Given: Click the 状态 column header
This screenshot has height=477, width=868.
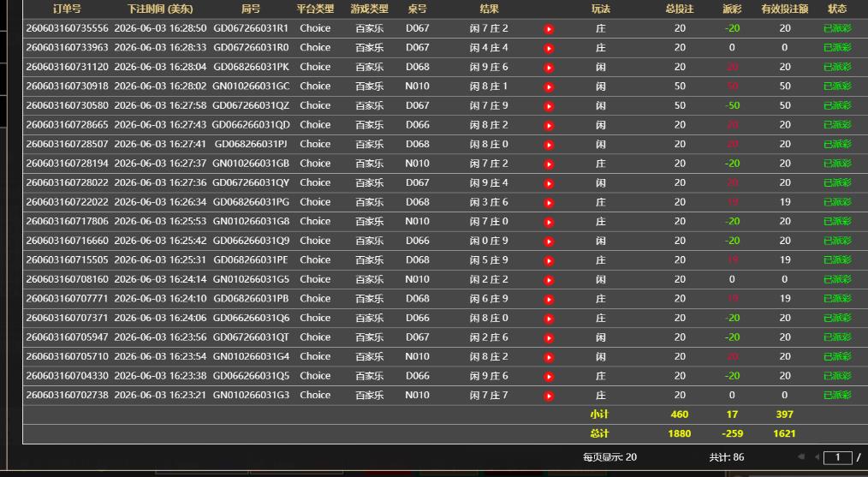Looking at the screenshot, I should click(x=837, y=9).
